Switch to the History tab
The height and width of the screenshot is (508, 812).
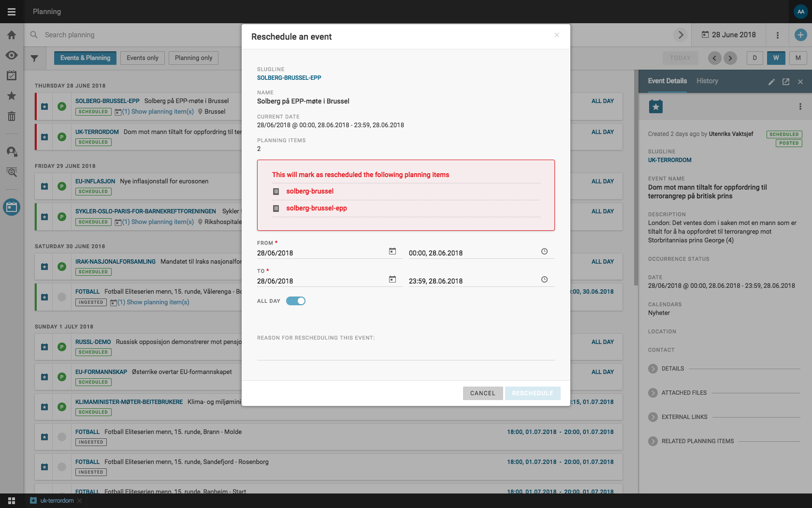pos(707,81)
